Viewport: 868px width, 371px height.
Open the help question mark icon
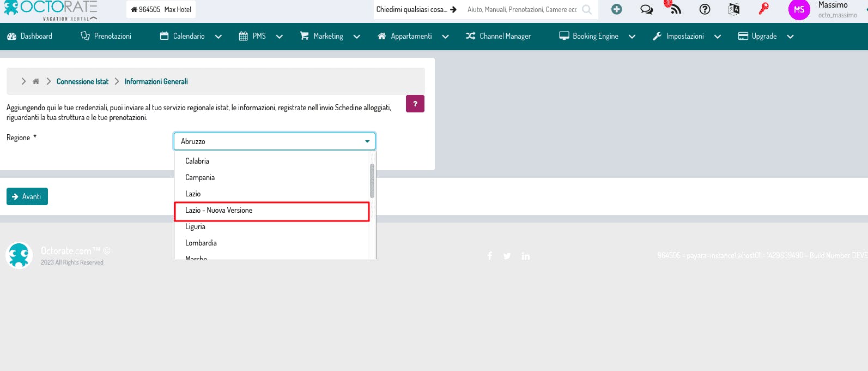705,9
